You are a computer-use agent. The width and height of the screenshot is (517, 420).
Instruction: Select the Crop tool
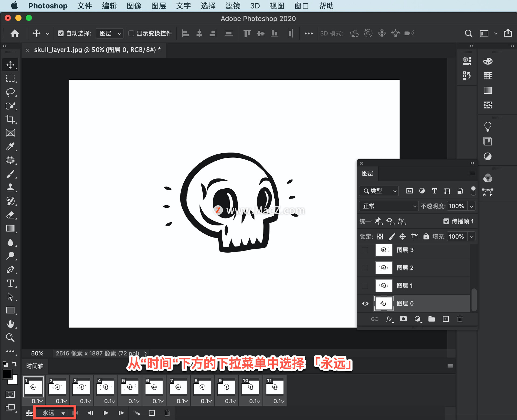click(10, 119)
